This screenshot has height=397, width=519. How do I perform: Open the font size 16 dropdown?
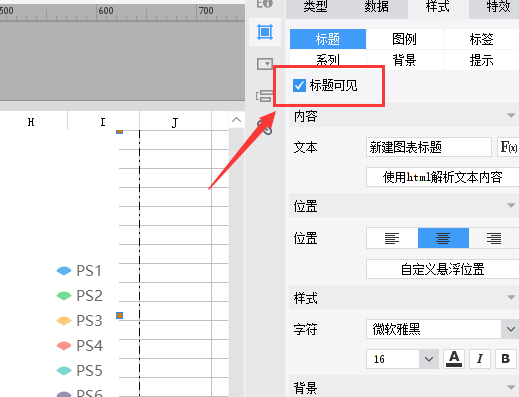(x=429, y=359)
